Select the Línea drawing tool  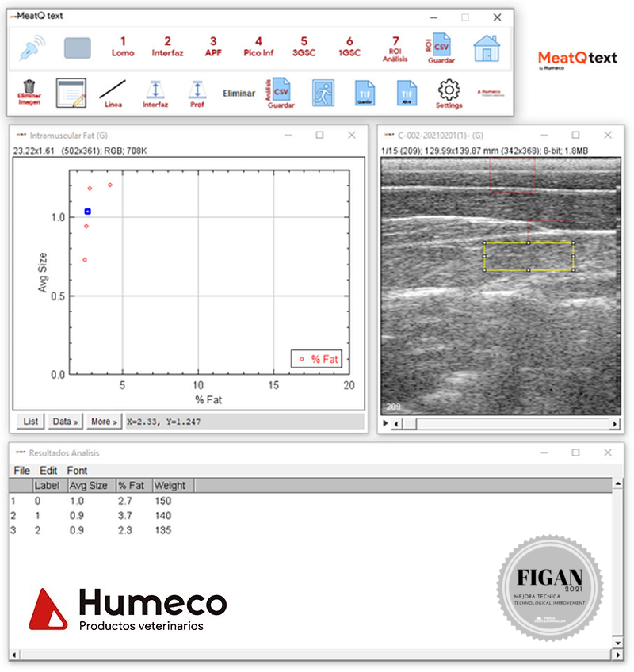[x=113, y=93]
